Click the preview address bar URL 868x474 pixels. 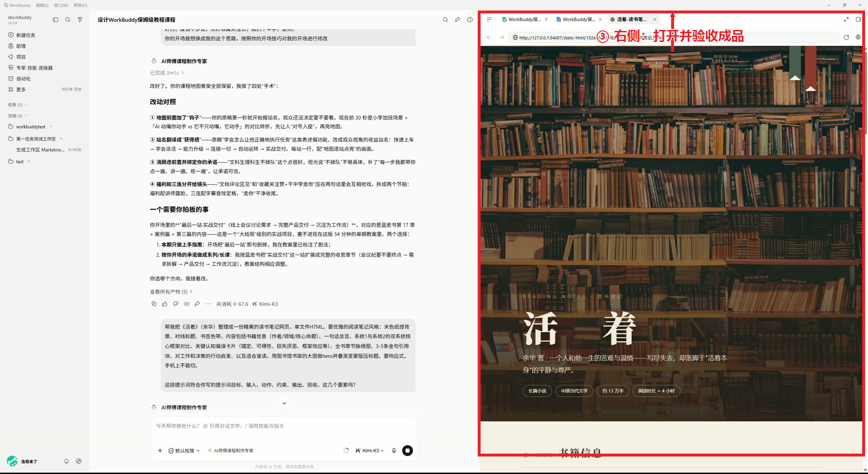[675, 38]
